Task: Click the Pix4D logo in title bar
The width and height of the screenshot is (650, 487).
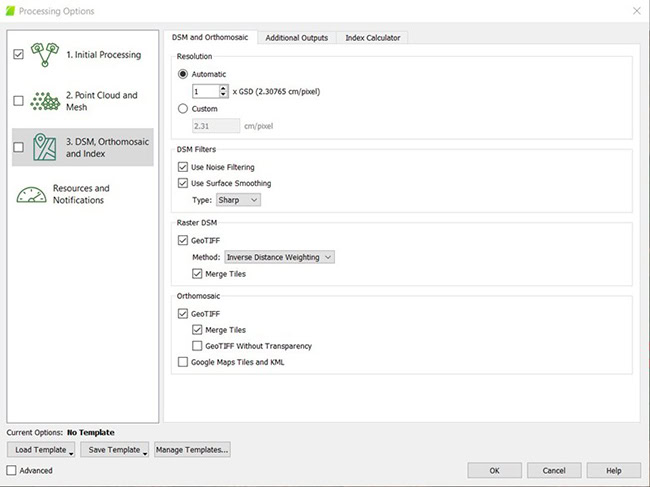Action: 10,11
